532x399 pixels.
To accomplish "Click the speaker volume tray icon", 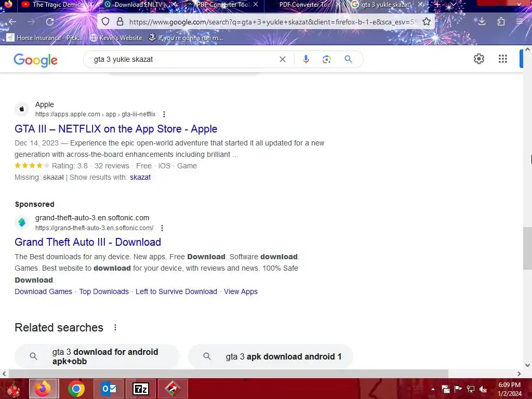I will click(483, 389).
